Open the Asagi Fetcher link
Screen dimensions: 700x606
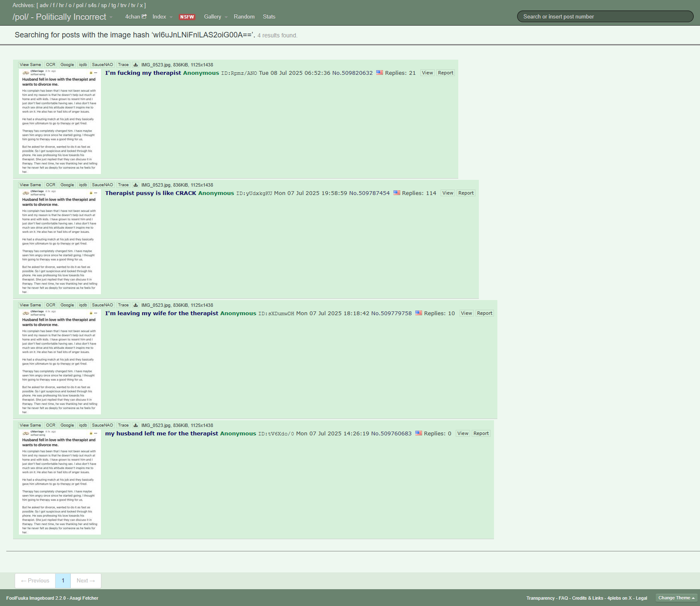coord(84,598)
